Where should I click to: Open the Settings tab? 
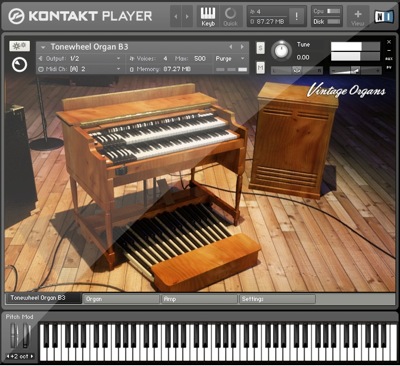(x=277, y=299)
